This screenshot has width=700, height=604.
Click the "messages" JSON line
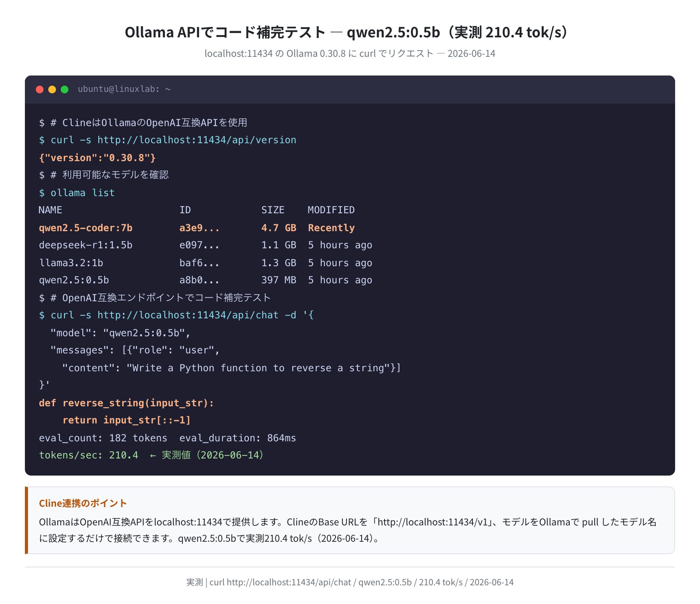[135, 350]
